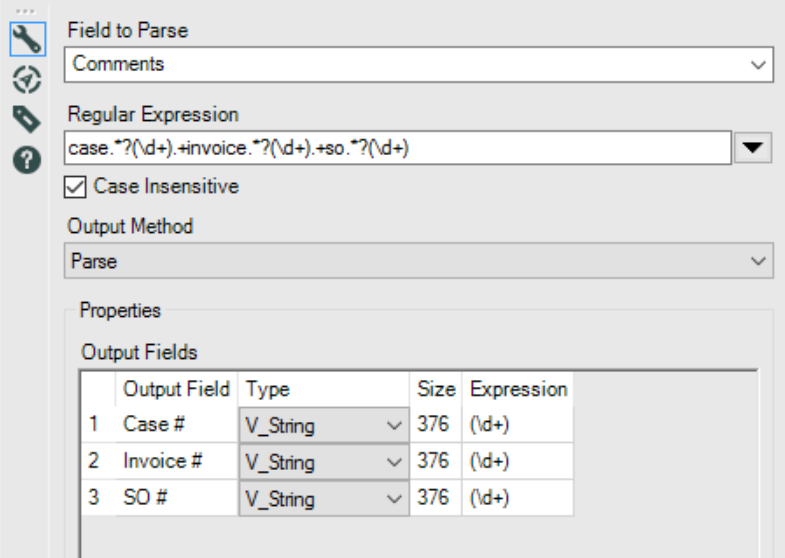Click the Expression column header
Screen dimensions: 785x558
[518, 389]
